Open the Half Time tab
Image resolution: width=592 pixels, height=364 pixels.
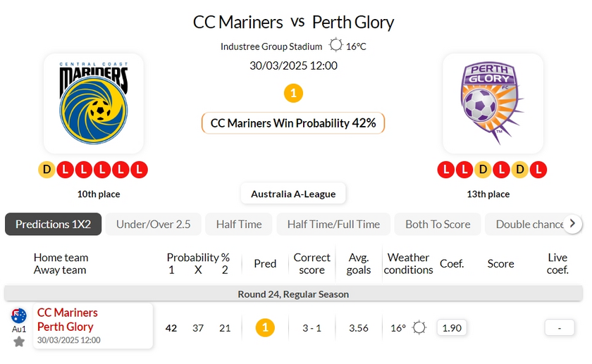coord(239,224)
